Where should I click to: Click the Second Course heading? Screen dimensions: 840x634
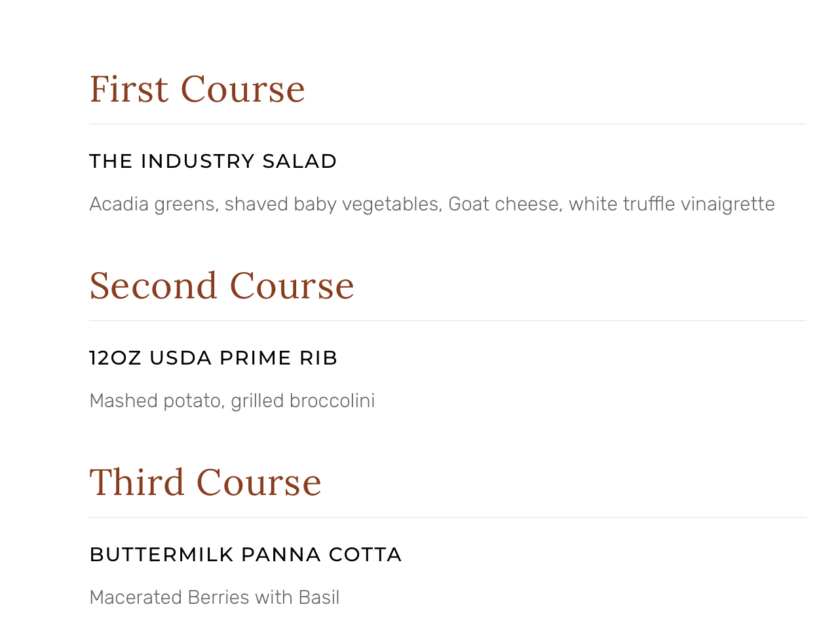(221, 286)
